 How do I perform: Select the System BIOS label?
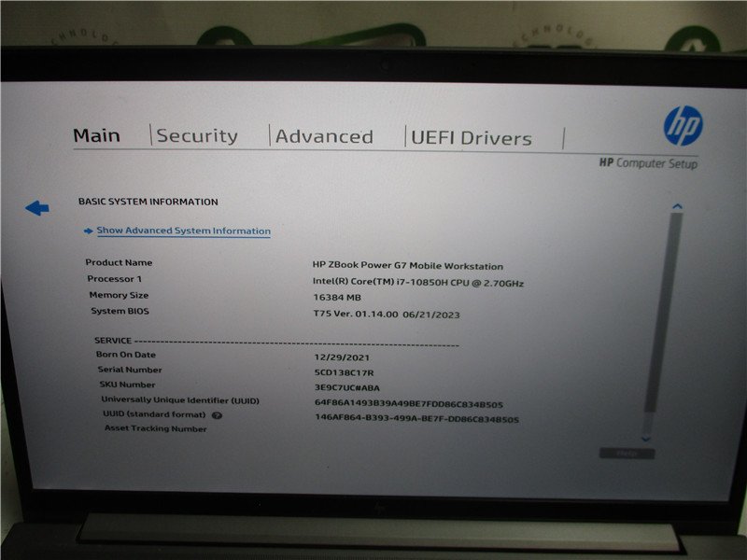(x=120, y=311)
